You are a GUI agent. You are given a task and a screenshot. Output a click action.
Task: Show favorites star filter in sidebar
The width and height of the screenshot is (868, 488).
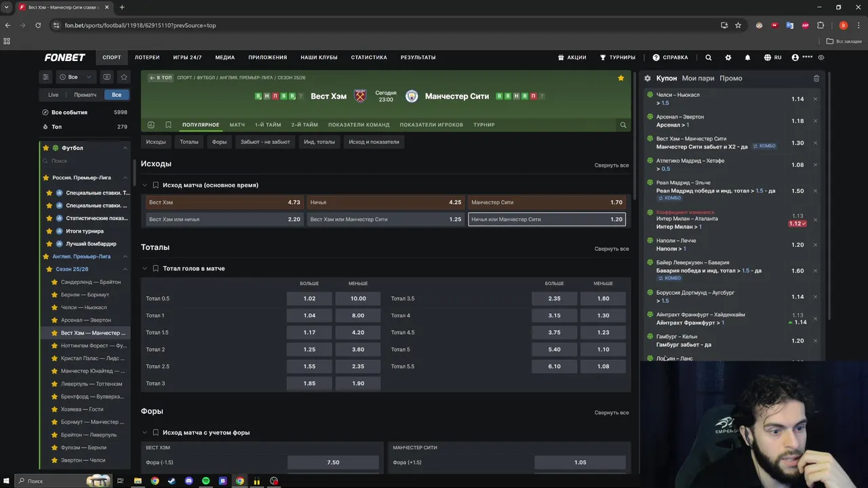click(123, 77)
